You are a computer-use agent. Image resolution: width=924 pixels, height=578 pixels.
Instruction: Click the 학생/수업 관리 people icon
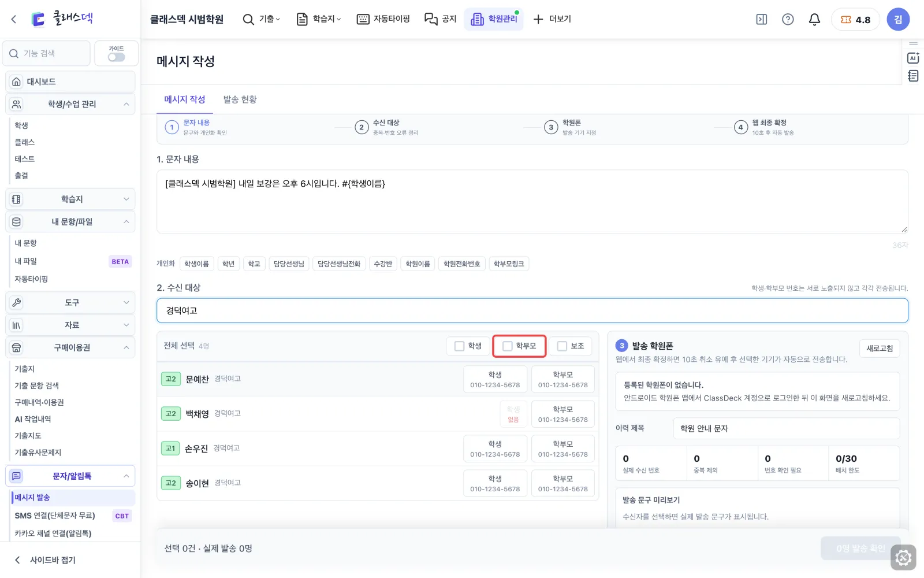coord(16,104)
